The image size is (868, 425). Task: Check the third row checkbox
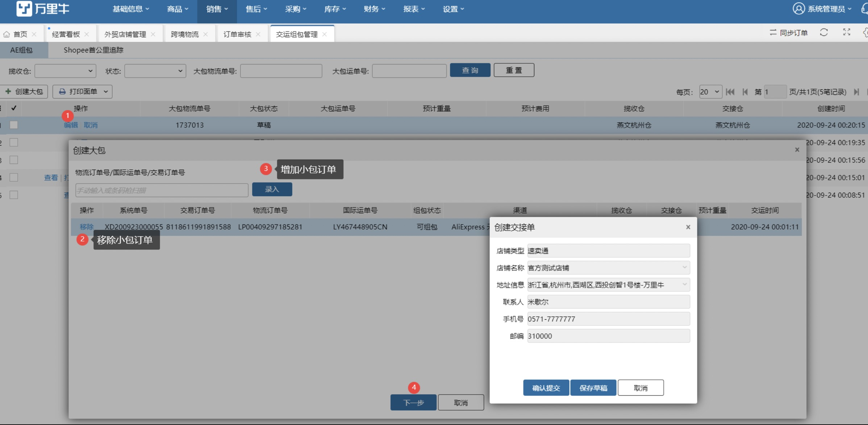pyautogui.click(x=14, y=160)
